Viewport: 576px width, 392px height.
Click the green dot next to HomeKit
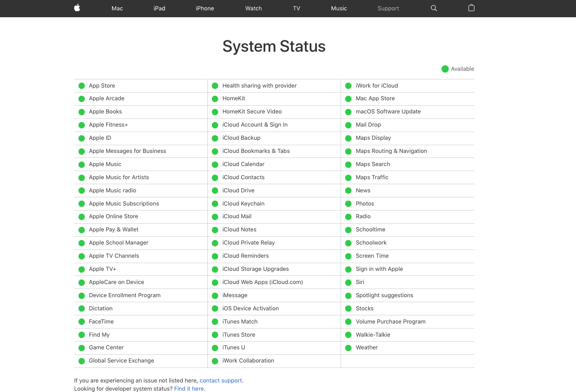point(215,99)
